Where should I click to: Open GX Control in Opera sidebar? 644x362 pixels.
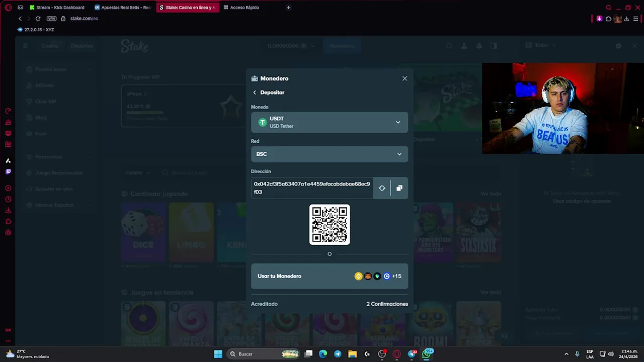pyautogui.click(x=8, y=111)
